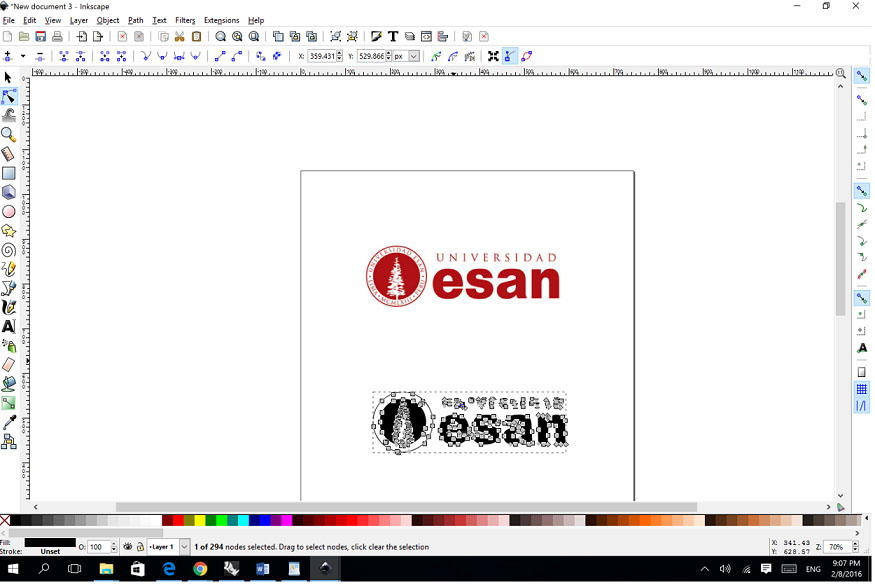Toggle snap to page border
Screen dimensions: 875x585
pyautogui.click(x=862, y=372)
